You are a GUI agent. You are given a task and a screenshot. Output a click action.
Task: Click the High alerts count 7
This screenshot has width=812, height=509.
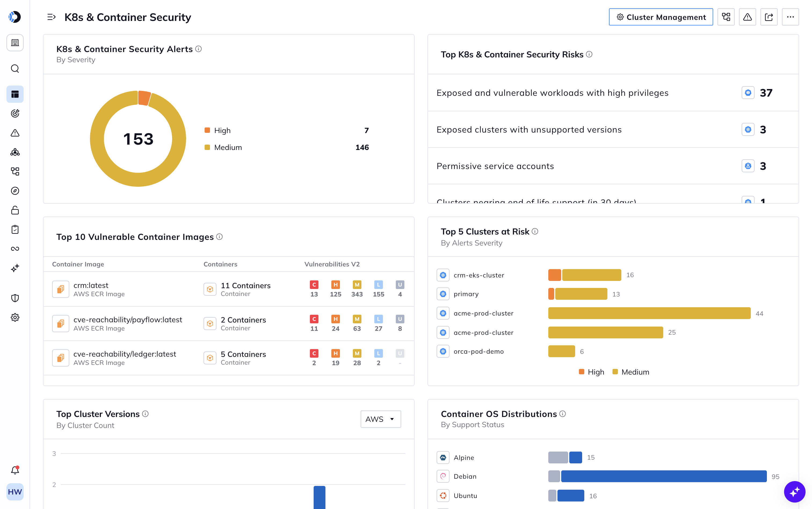pos(367,130)
